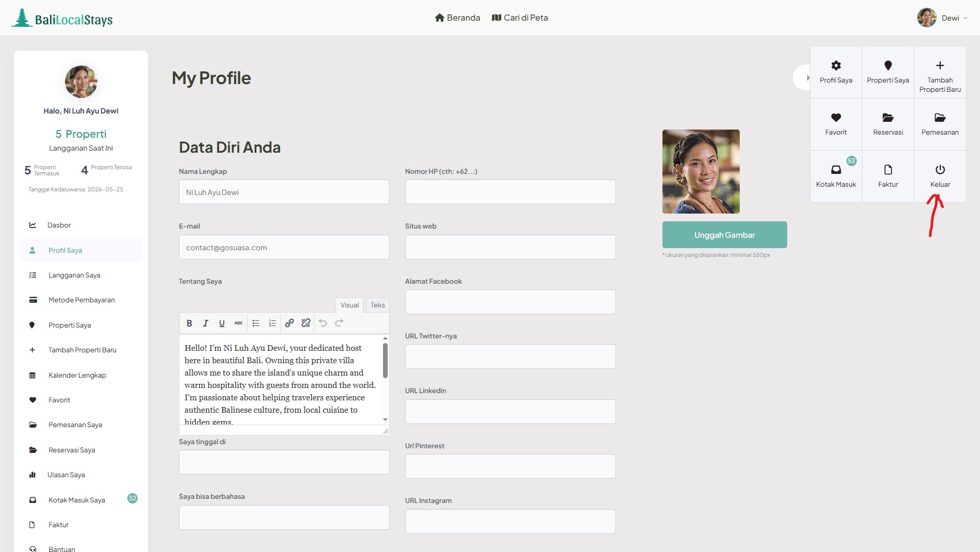Screen dimensions: 980x552
Task: Open Faktur document tile
Action: tap(888, 176)
